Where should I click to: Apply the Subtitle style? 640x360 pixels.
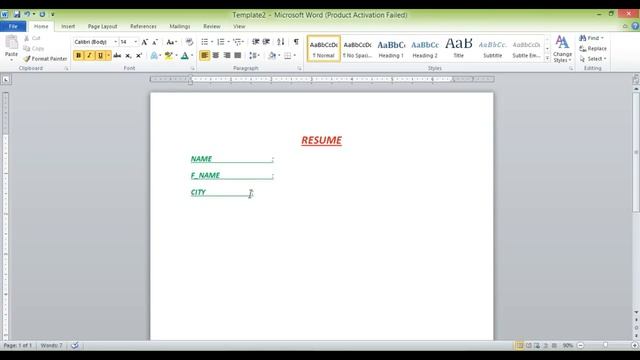(x=493, y=49)
